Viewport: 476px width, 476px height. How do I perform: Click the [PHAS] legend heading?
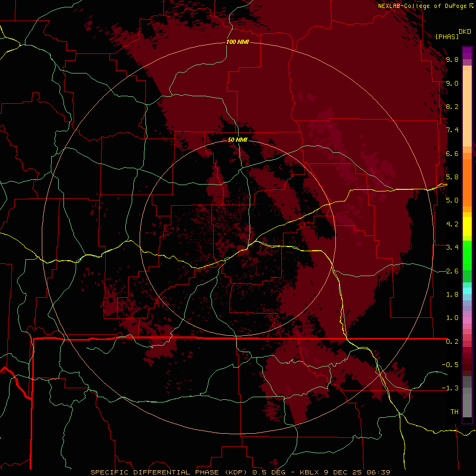(x=447, y=36)
